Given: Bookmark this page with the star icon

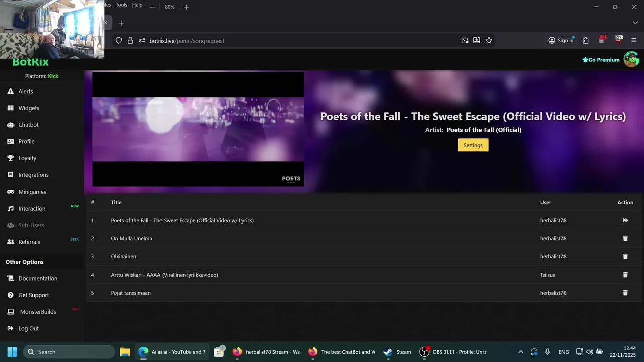Looking at the screenshot, I should 489,40.
